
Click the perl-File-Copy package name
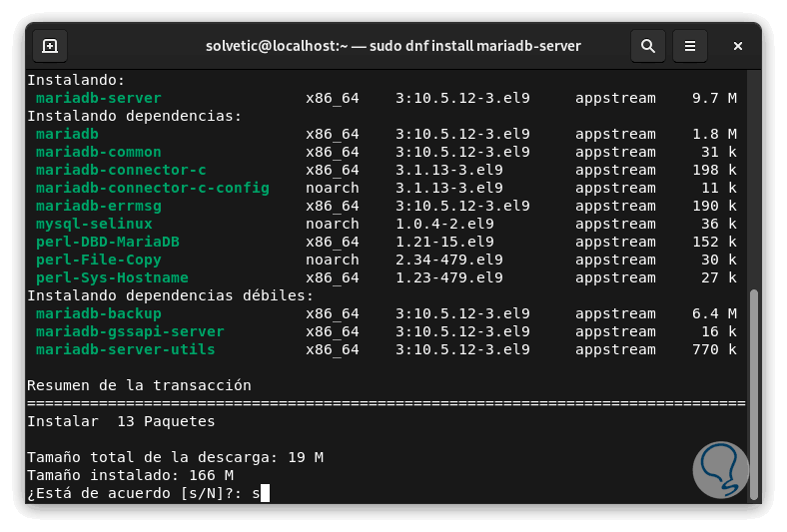98,260
